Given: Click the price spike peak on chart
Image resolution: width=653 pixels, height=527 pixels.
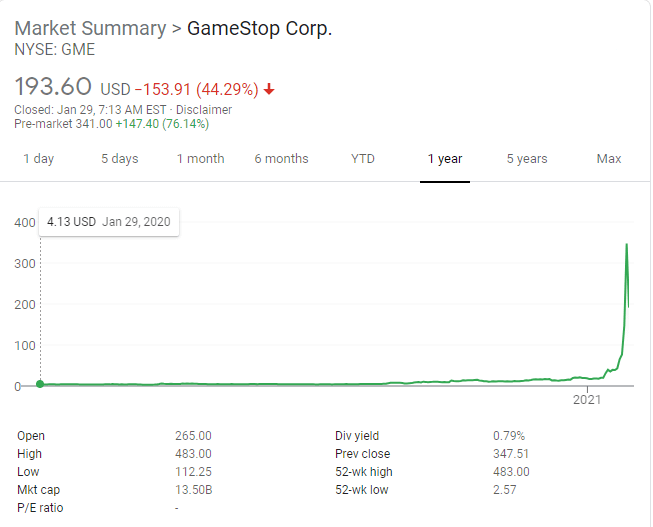Looking at the screenshot, I should click(627, 245).
